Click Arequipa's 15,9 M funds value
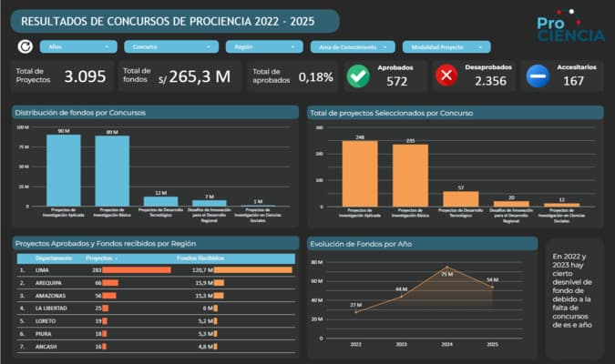The image size is (615, 364). pyautogui.click(x=204, y=283)
